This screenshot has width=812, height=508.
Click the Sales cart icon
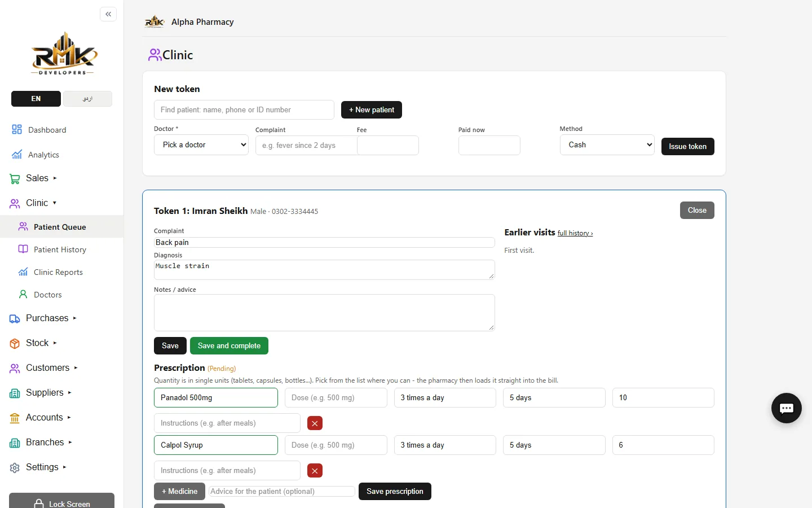point(15,179)
